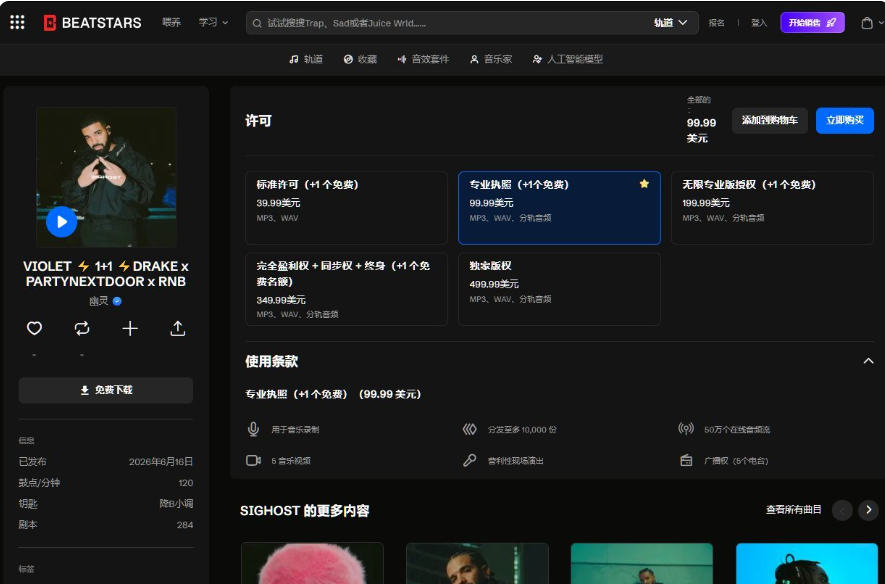This screenshot has height=584, width=885.
Task: Open the apps grid menu icon
Action: pyautogui.click(x=17, y=22)
